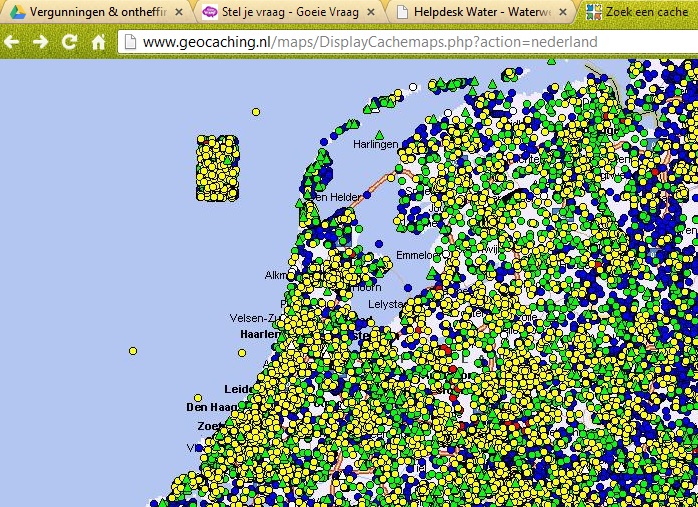This screenshot has width=698, height=507.
Task: Click the Harlingen city label on map
Action: (x=376, y=145)
